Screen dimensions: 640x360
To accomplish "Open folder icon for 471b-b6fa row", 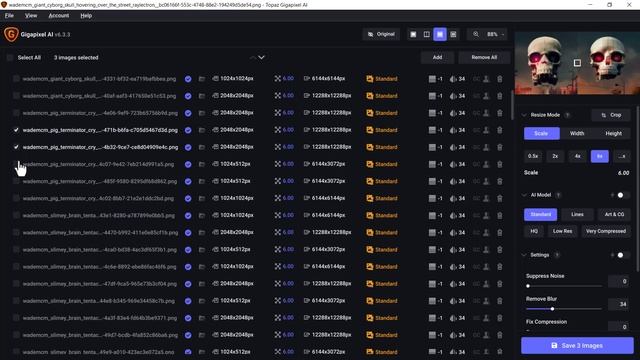I will pos(202,130).
